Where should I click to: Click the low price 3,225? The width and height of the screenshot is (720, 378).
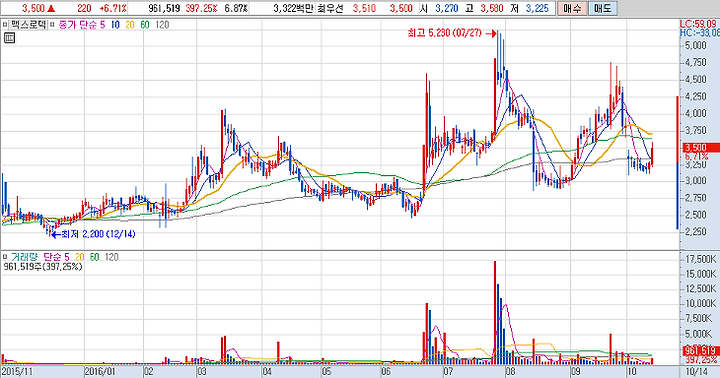point(537,8)
